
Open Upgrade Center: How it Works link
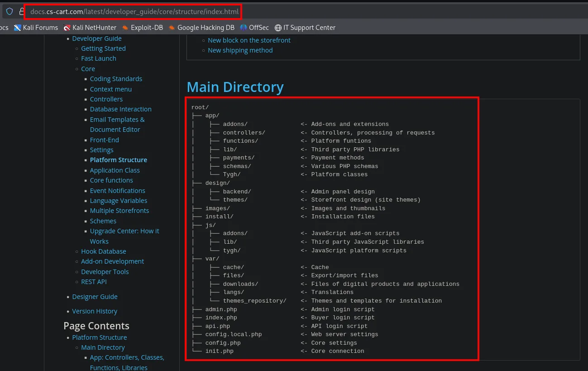coord(124,236)
